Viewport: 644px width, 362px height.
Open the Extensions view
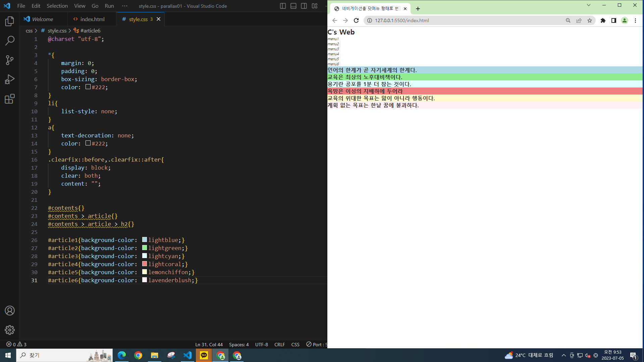[x=10, y=99]
